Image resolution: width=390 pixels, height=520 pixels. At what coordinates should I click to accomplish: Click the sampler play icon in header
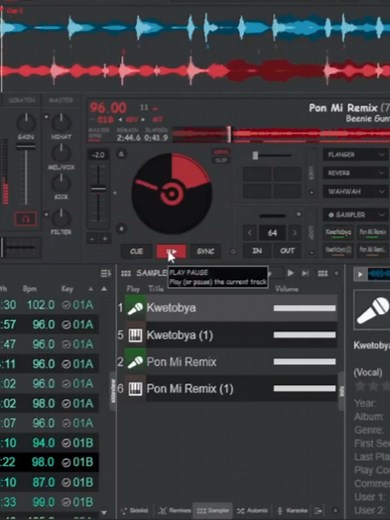pyautogui.click(x=290, y=273)
